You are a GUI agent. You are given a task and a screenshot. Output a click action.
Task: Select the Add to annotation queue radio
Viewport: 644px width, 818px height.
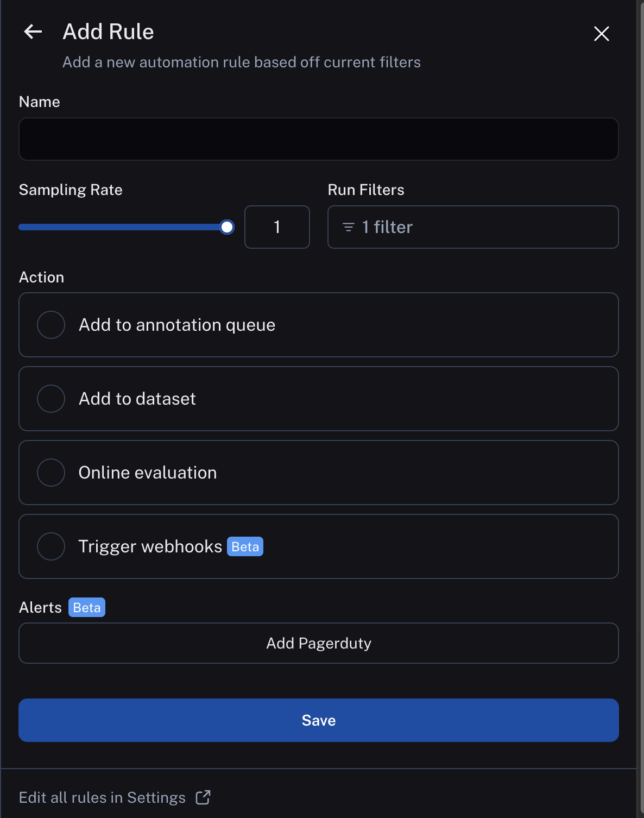(x=51, y=325)
